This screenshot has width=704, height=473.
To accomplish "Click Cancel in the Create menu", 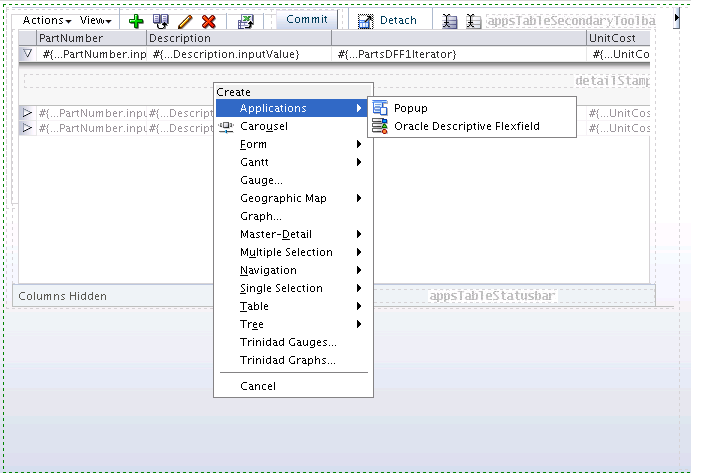I will tap(292, 386).
